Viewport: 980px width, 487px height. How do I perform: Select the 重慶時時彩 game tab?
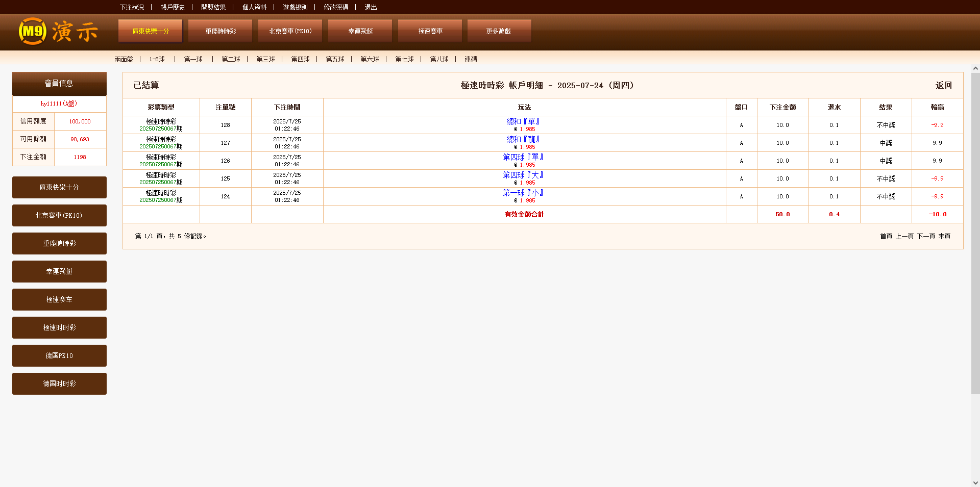click(220, 31)
